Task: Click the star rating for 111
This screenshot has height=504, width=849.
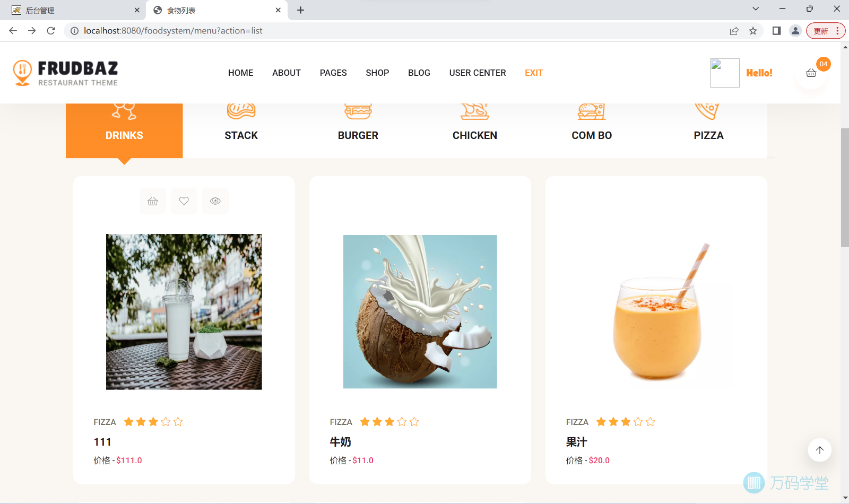Action: 153,422
